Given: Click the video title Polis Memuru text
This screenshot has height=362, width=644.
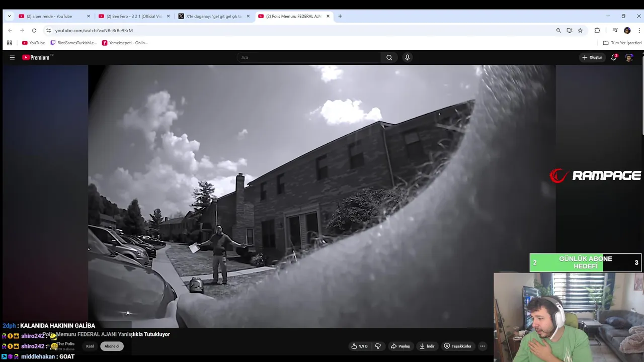Looking at the screenshot, I should tap(106, 334).
